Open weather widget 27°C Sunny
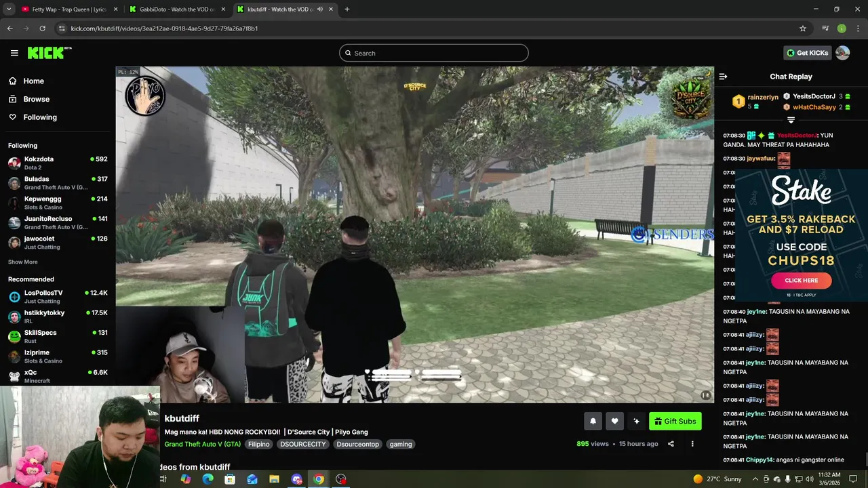 pyautogui.click(x=717, y=479)
